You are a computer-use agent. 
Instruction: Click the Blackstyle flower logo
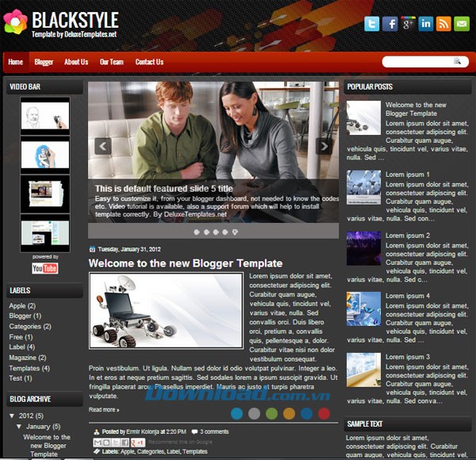(15, 22)
